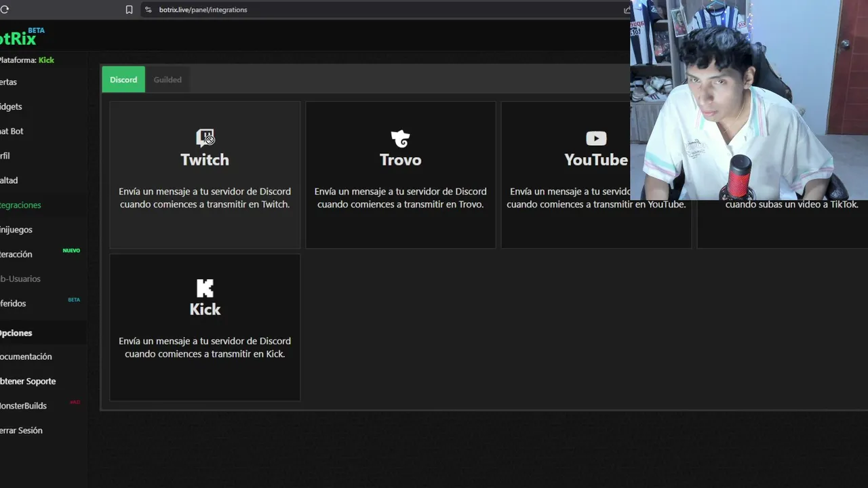Click the Opciones section heading

click(16, 333)
